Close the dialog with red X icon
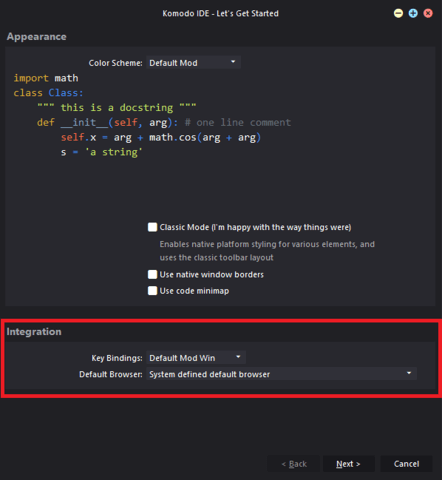This screenshot has width=442, height=480. [428, 13]
